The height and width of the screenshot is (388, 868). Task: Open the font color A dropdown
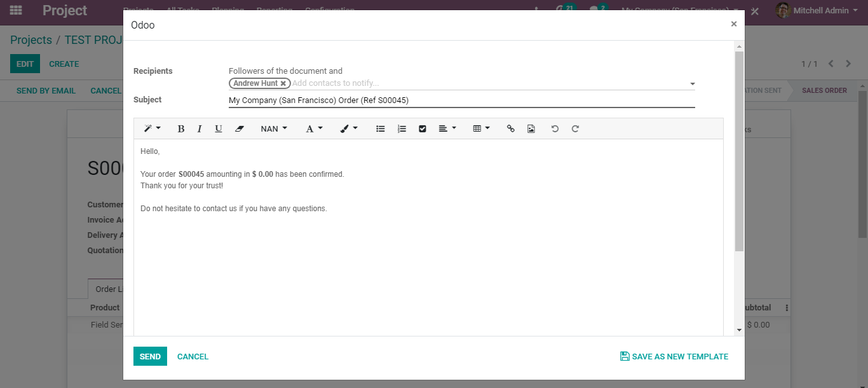pos(314,128)
